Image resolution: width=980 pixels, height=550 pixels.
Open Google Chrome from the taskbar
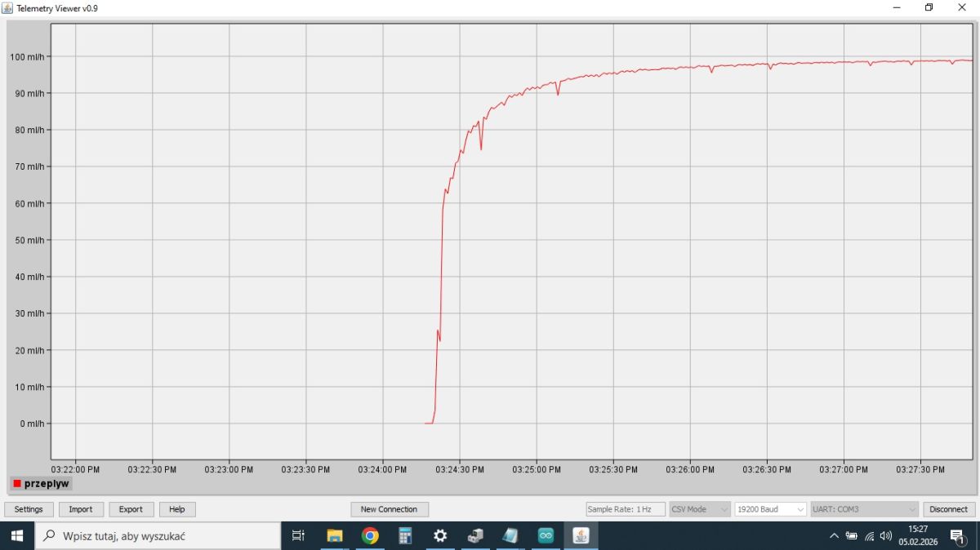(x=370, y=536)
